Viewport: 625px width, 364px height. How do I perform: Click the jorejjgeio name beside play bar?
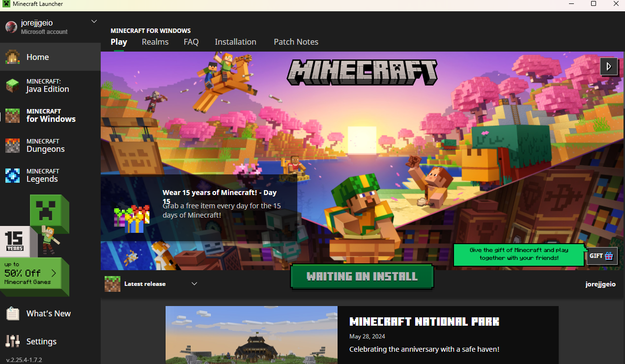600,284
